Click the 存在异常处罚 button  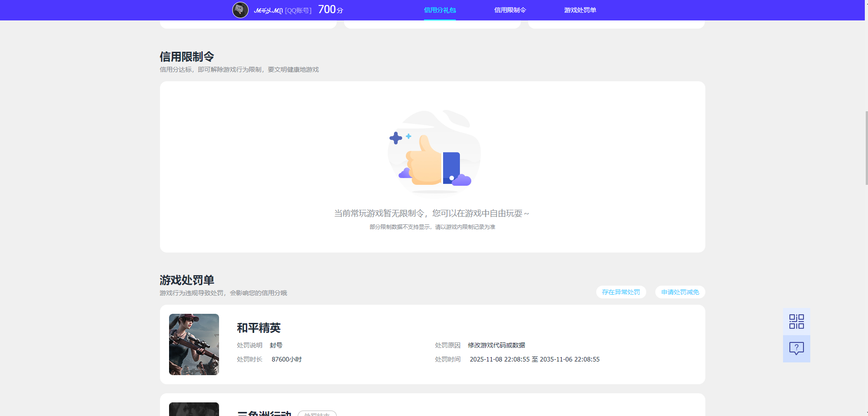621,292
